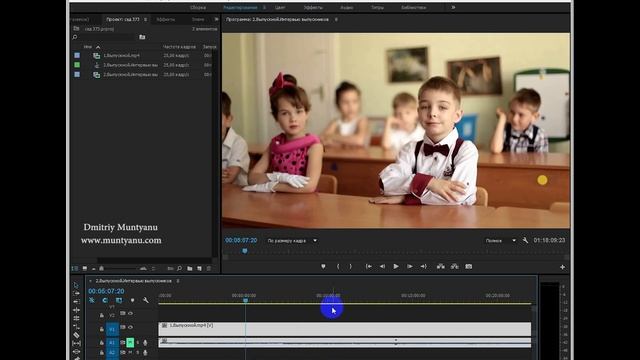Open the playback resolution dropdown

pyautogui.click(x=500, y=241)
